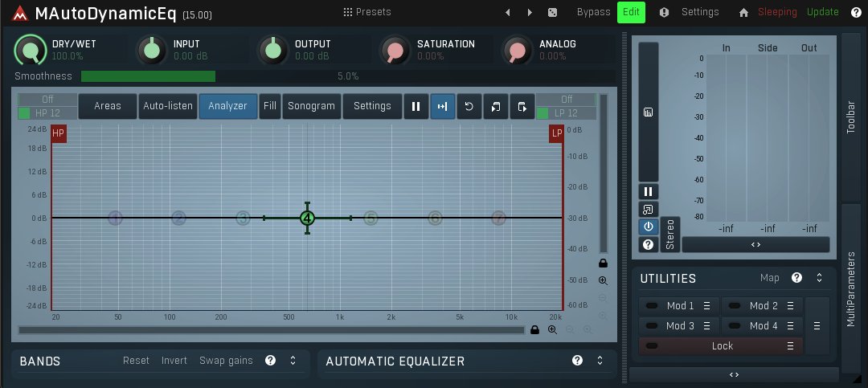
Task: Select band 2 node
Action: [x=178, y=218]
